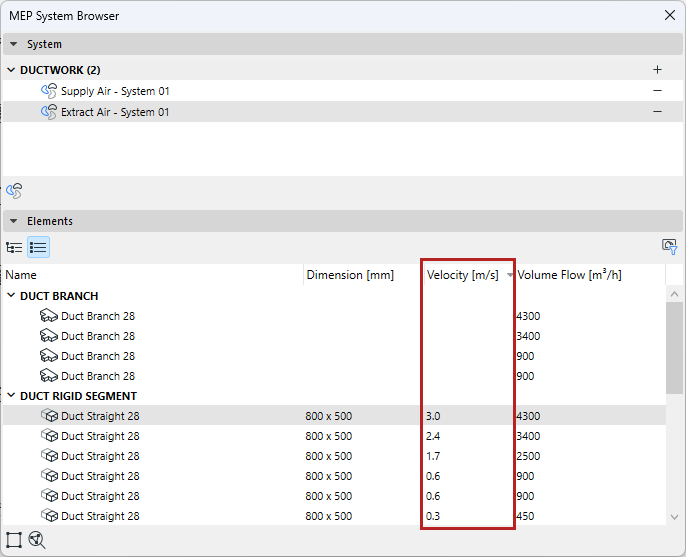Click icon of Duct Straight 28 velocity 3.0
686x557 pixels.
[x=49, y=415]
